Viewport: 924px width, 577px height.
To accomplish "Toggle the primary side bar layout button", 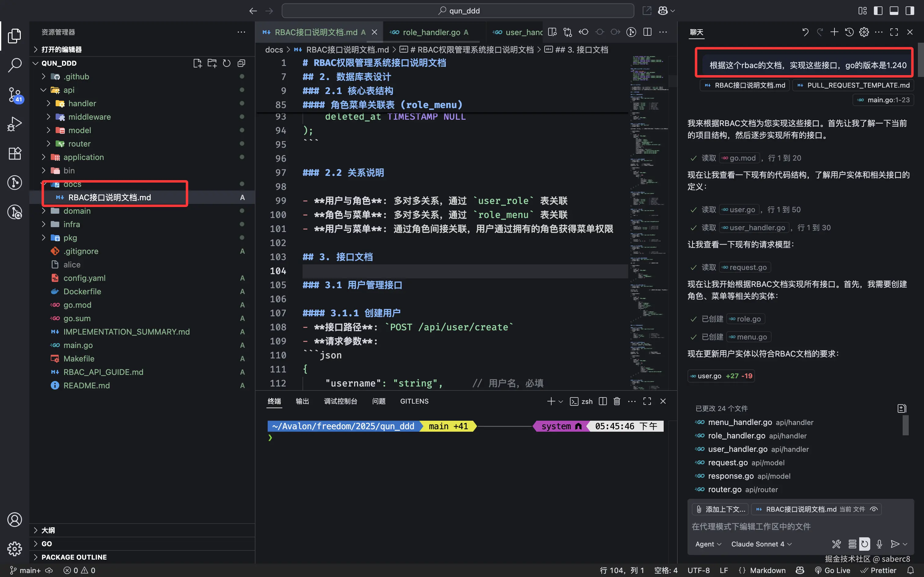I will pyautogui.click(x=878, y=11).
